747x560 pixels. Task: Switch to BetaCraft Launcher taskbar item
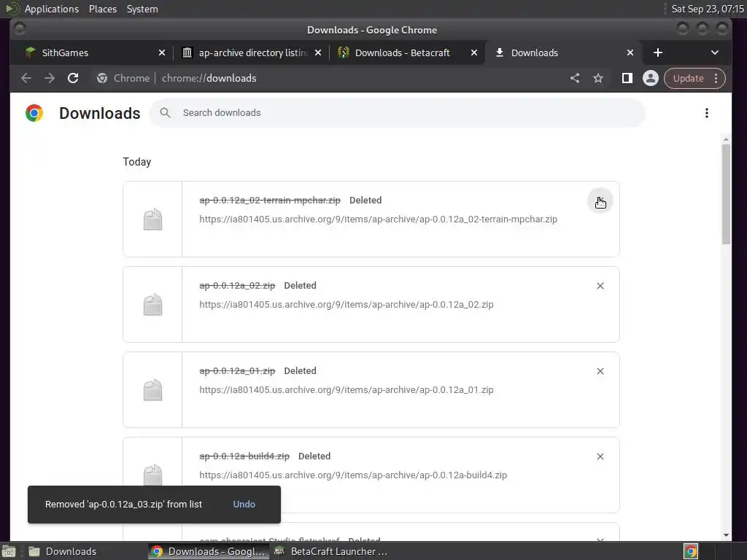click(x=331, y=551)
